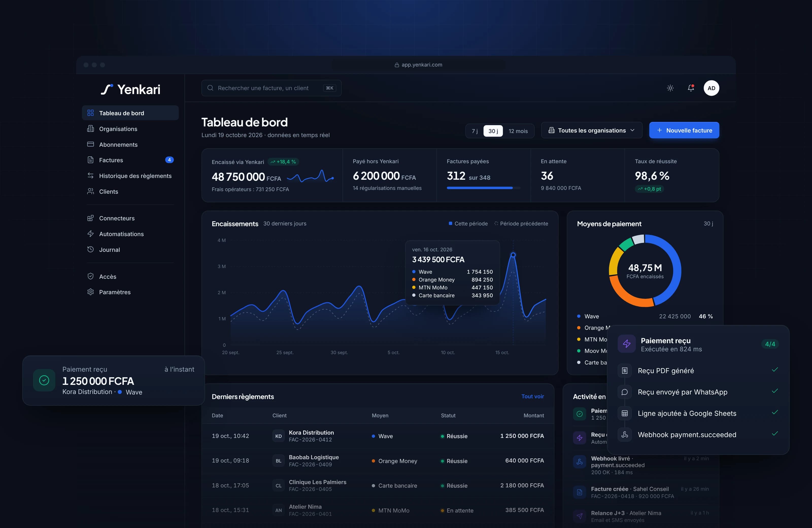Click the Baobab Logistique client name
Image resolution: width=812 pixels, height=528 pixels.
click(314, 457)
